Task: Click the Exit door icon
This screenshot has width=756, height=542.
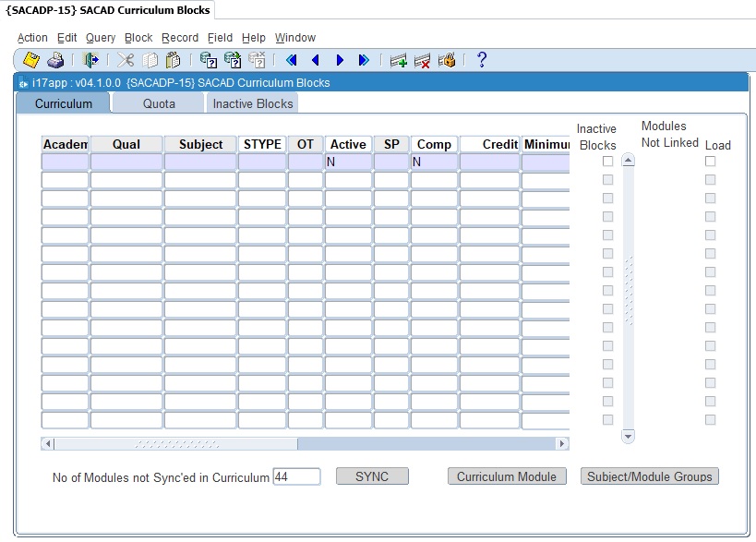Action: tap(90, 60)
